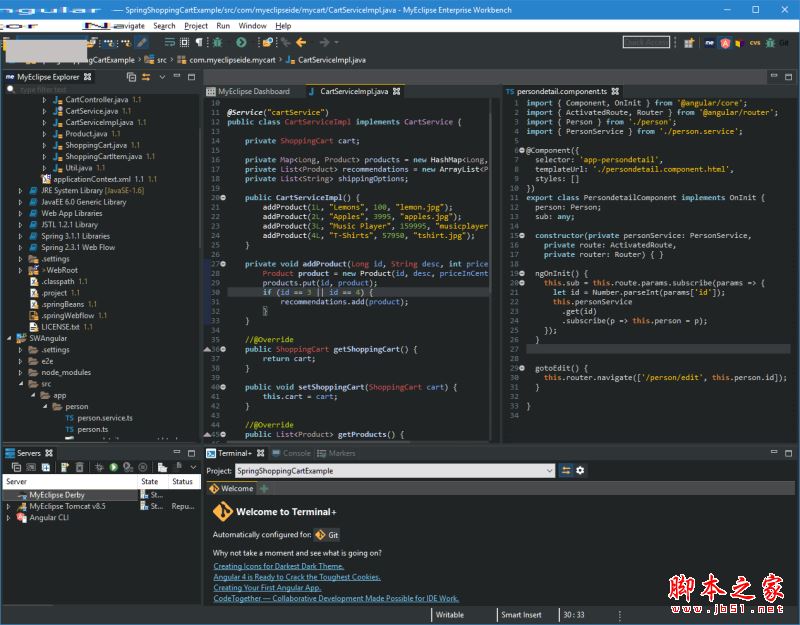
Task: Toggle Word Wrap in the main toolbar
Action: [x=169, y=42]
